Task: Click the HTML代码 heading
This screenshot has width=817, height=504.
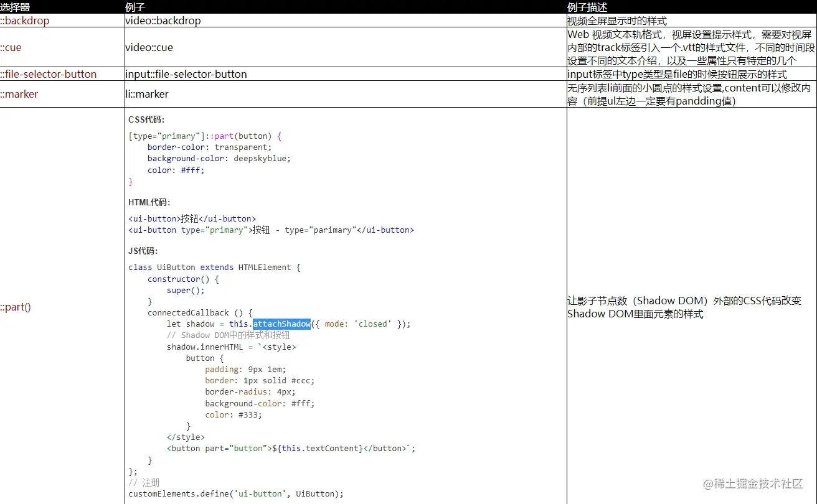Action: click(149, 202)
